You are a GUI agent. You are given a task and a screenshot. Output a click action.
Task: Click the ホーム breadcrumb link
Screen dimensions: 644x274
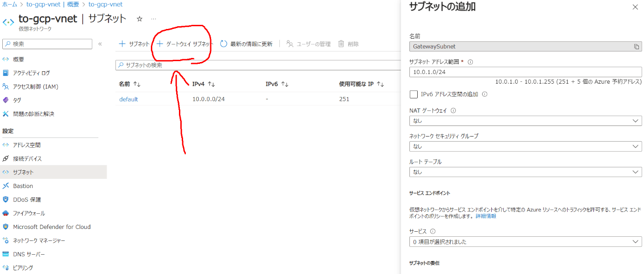click(x=10, y=4)
